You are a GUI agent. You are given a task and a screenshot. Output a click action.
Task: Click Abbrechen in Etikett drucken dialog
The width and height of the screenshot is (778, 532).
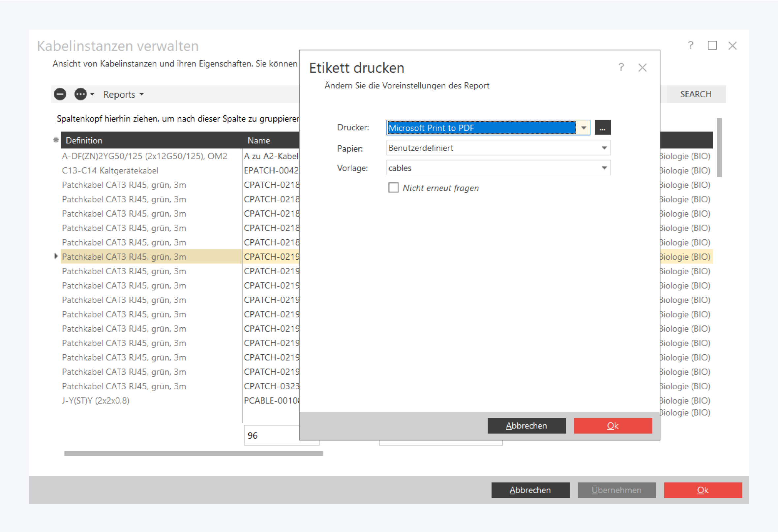[x=526, y=426]
